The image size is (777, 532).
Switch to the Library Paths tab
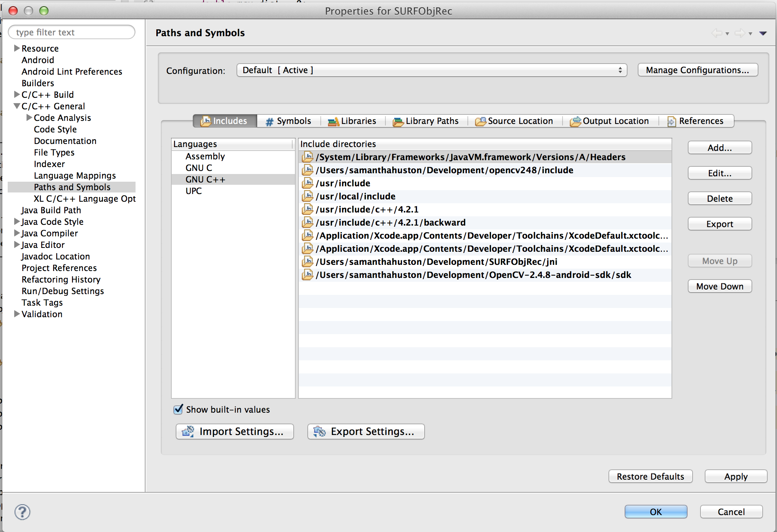tap(426, 121)
